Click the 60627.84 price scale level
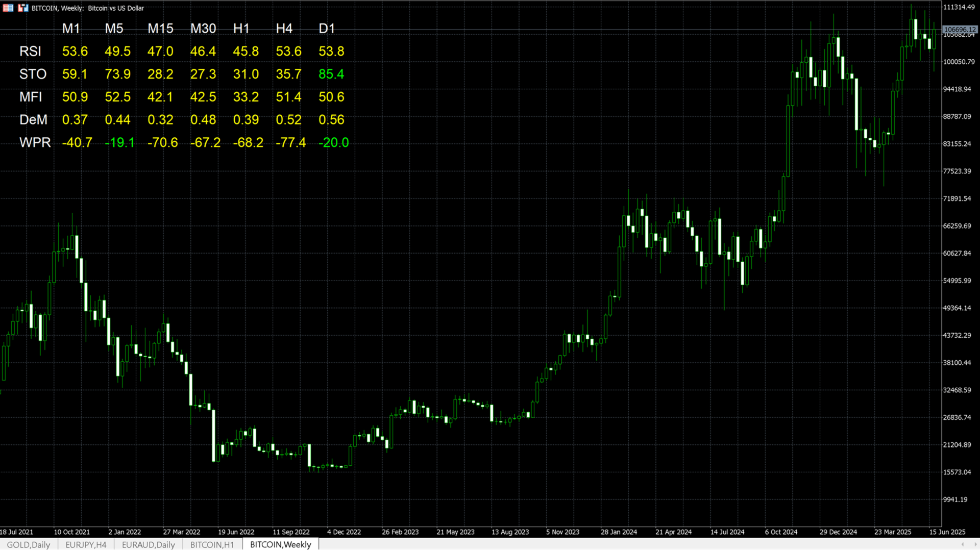 957,253
